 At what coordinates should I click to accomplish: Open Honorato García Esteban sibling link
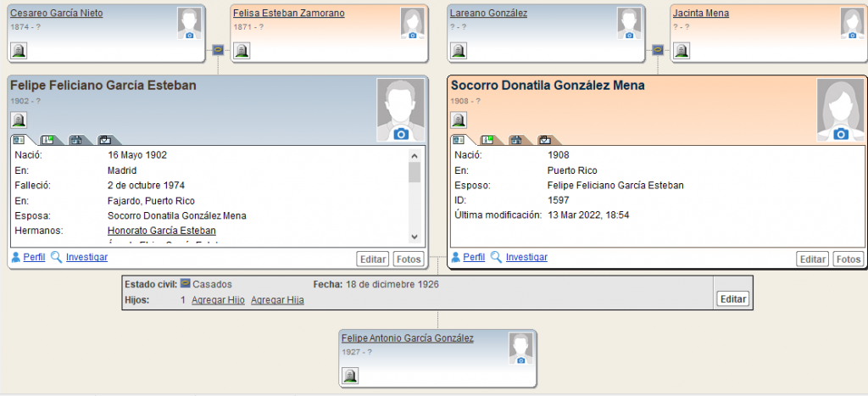click(x=161, y=231)
